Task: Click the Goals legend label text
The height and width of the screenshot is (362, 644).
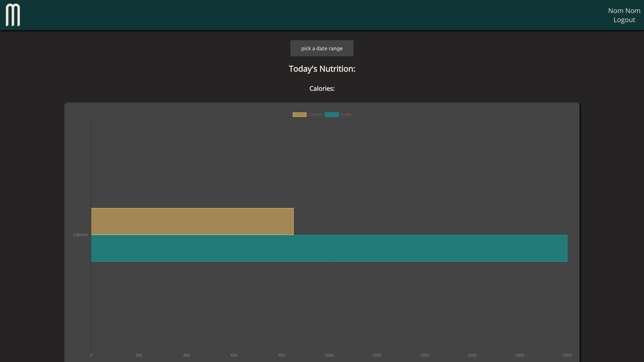Action: 345,114
